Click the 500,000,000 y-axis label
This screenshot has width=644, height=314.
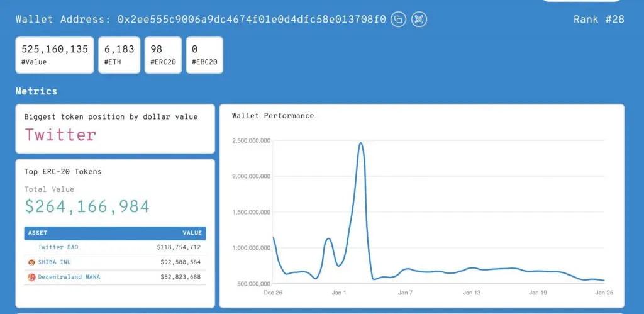coord(253,284)
